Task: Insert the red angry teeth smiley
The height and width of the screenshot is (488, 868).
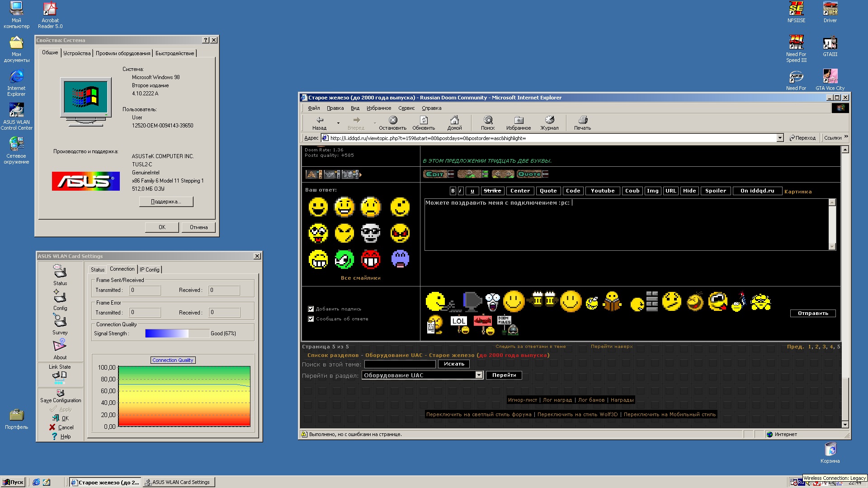Action: [x=371, y=259]
